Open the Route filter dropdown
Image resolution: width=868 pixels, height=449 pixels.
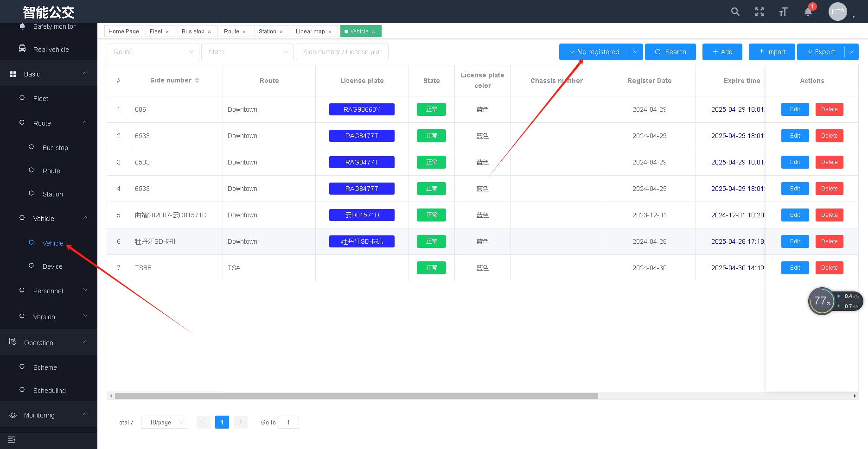[153, 52]
